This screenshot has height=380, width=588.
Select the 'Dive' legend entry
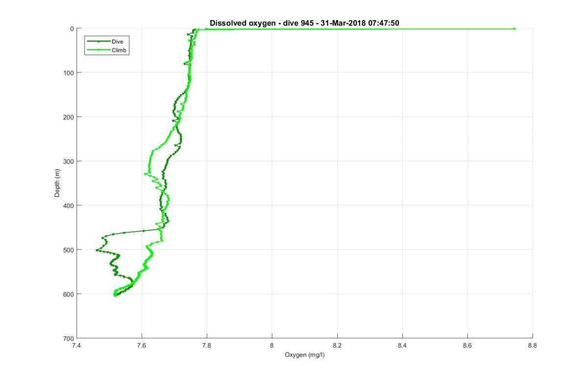117,42
